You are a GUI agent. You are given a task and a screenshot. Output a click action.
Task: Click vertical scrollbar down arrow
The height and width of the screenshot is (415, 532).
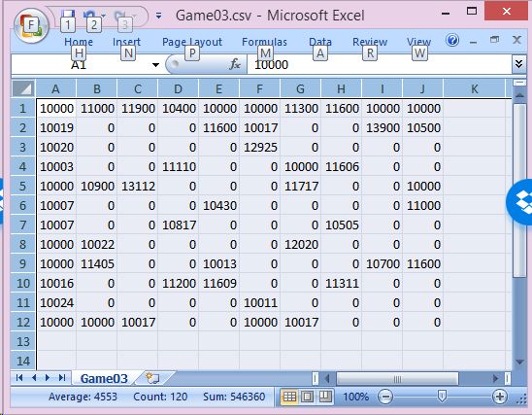[x=519, y=362]
